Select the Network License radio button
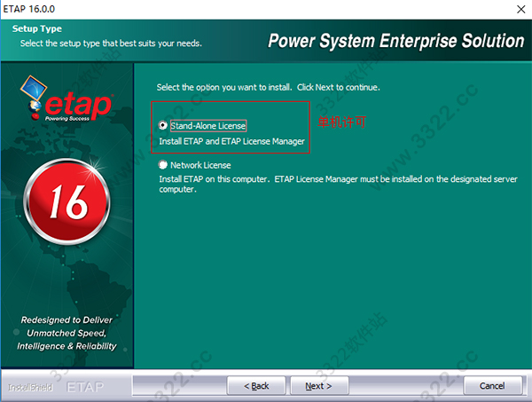532x402 pixels. click(x=163, y=165)
